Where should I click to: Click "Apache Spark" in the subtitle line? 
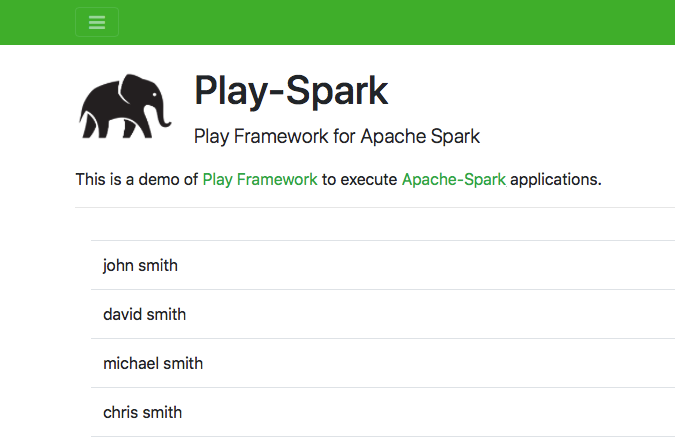pyautogui.click(x=428, y=136)
